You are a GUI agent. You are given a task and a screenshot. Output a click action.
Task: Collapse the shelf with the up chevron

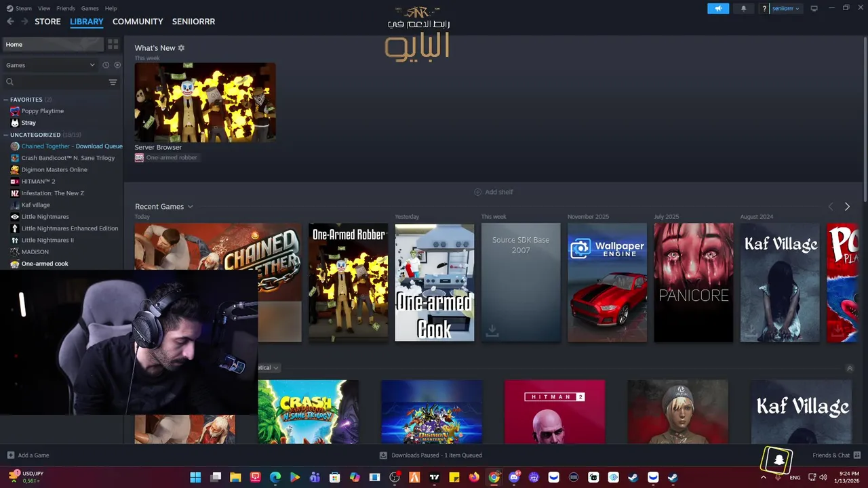tap(850, 368)
